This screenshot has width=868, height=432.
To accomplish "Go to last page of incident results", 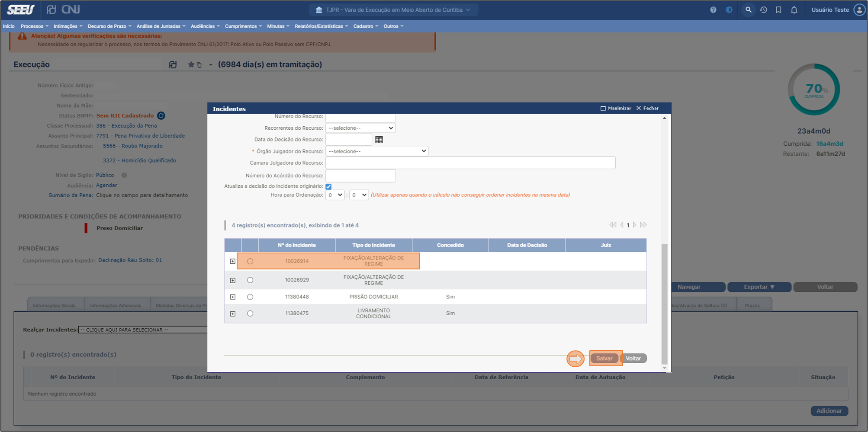I will click(643, 225).
